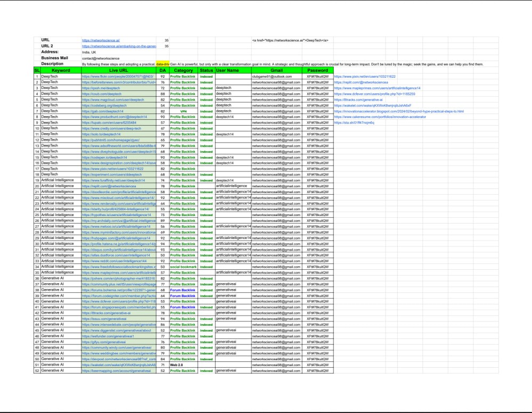The image size is (532, 413).
Task: Open the URL 2 networkscience.ai/embarking link
Action: click(x=118, y=46)
